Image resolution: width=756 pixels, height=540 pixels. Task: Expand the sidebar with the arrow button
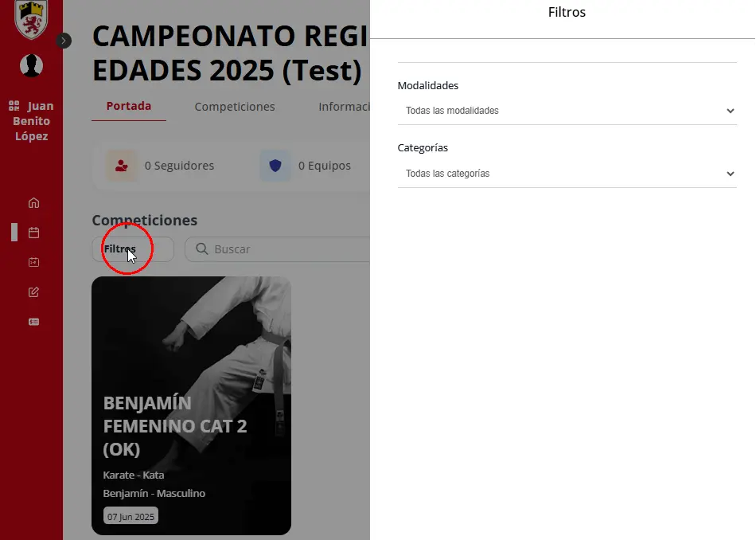[x=64, y=41]
